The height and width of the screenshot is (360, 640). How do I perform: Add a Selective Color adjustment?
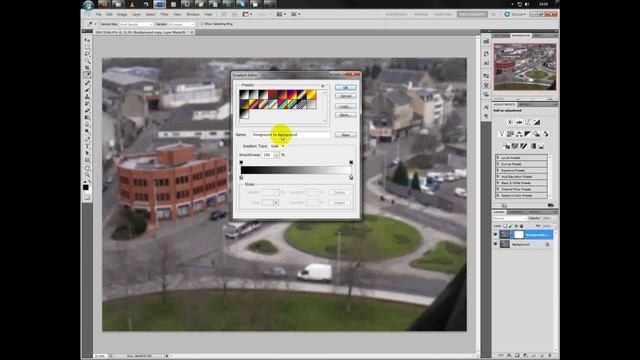541,146
